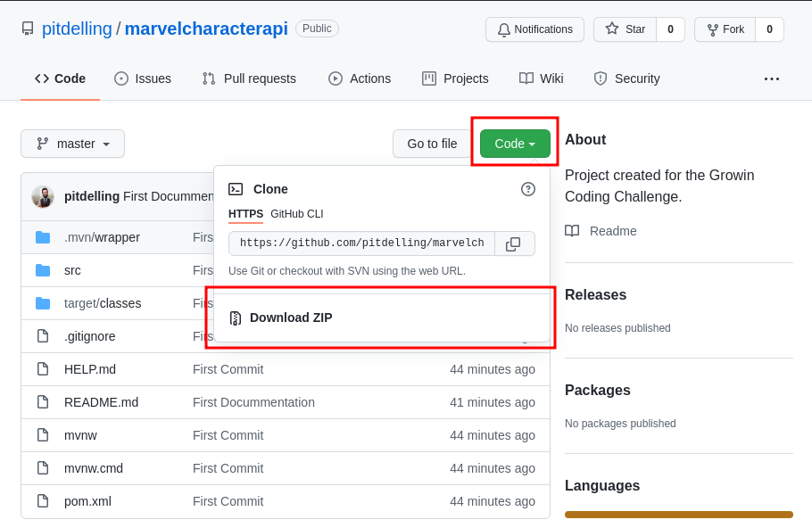812x528 pixels.
Task: Click the book icon next to Readme
Action: pyautogui.click(x=572, y=231)
